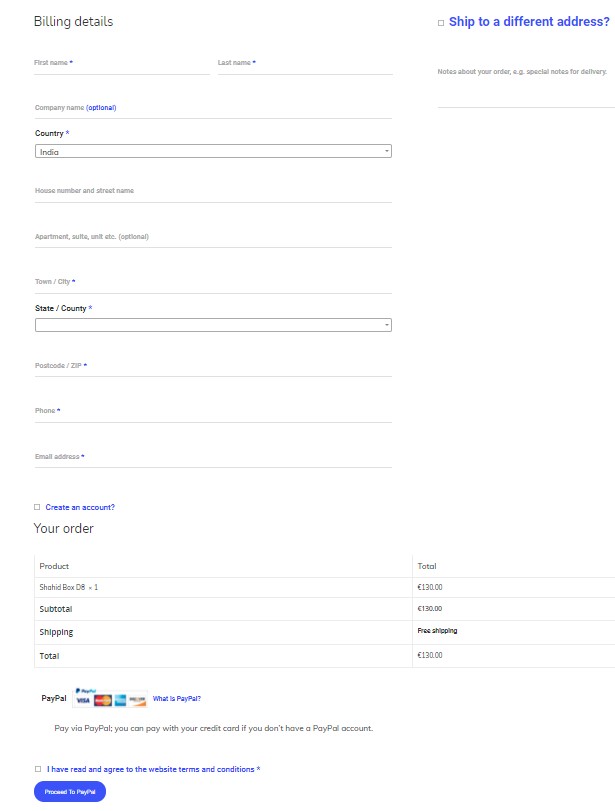Focus the Postcode / ZIP field

213,366
